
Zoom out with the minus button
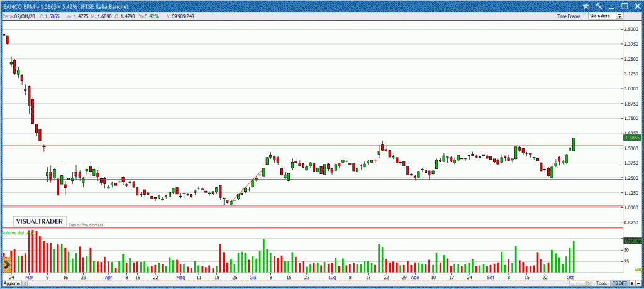(638, 284)
